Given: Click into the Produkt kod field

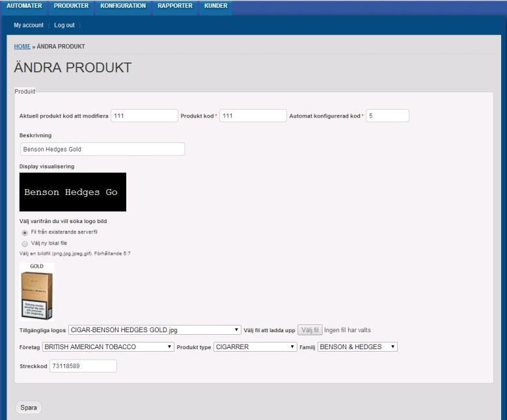Looking at the screenshot, I should coord(253,116).
